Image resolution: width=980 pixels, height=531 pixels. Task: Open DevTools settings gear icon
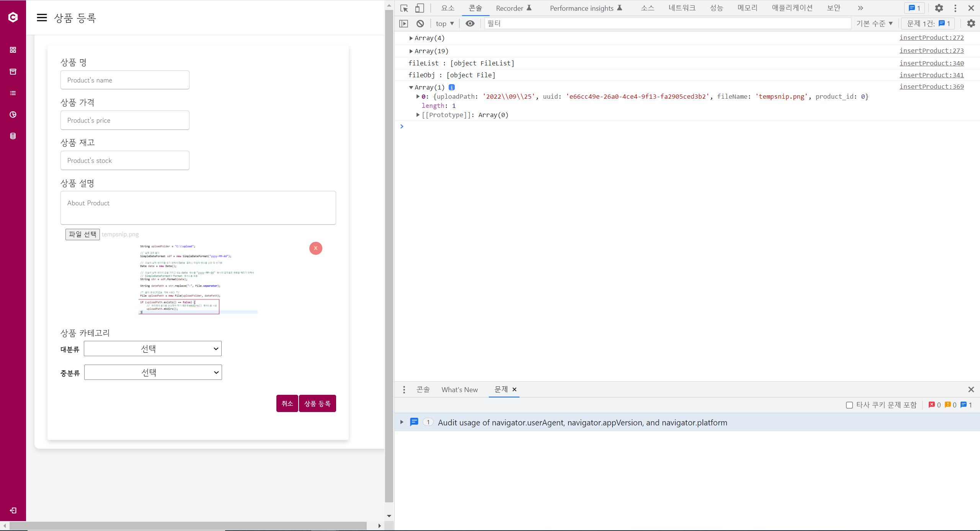[x=939, y=8]
